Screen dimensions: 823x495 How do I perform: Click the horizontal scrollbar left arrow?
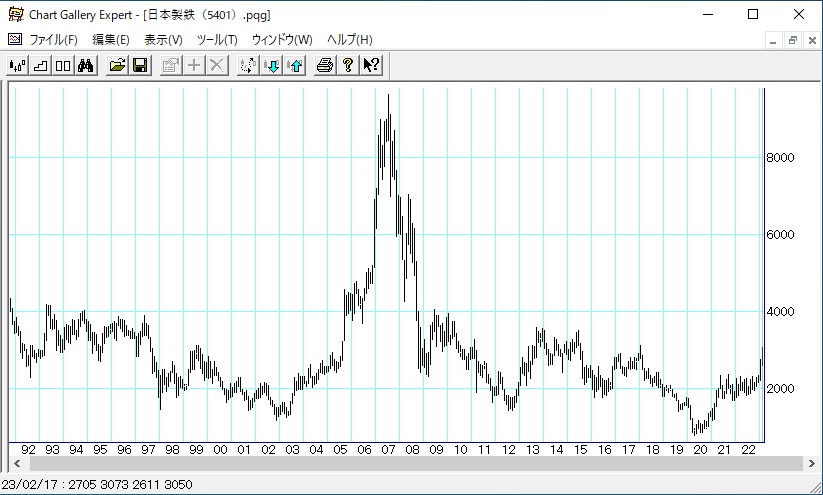point(19,464)
